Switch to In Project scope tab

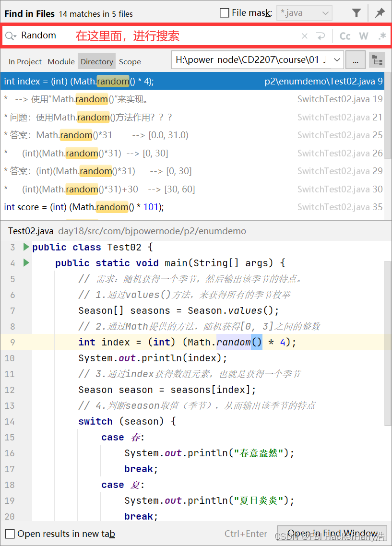[x=25, y=61]
